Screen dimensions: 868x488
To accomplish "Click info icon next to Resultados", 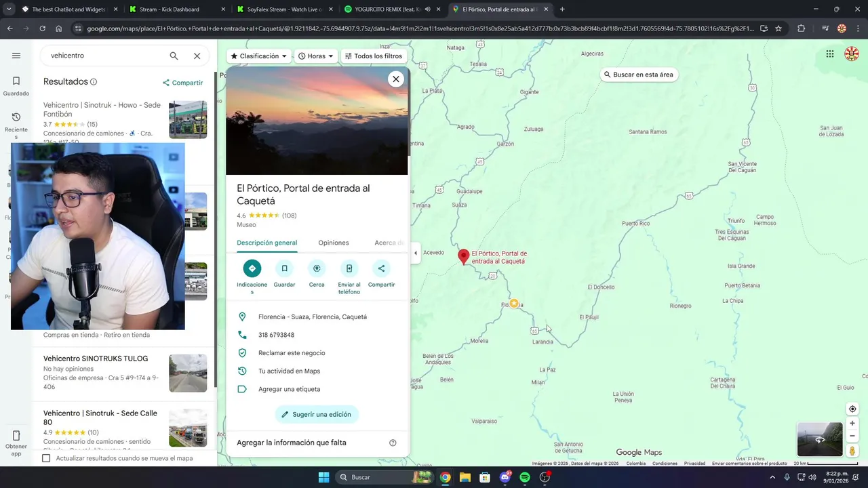I will coord(94,82).
